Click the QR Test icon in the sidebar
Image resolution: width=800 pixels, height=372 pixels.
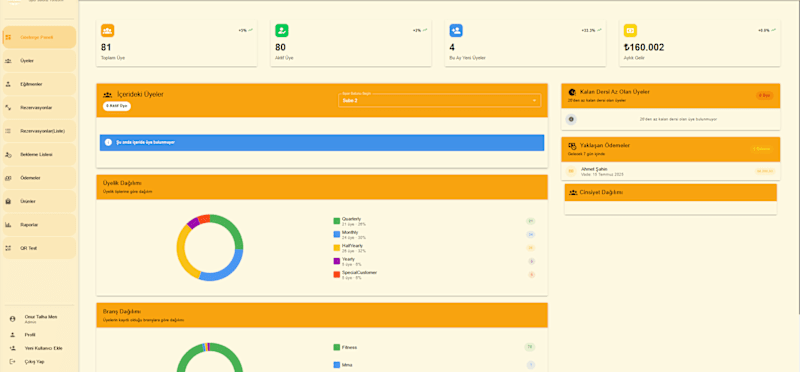(8, 248)
